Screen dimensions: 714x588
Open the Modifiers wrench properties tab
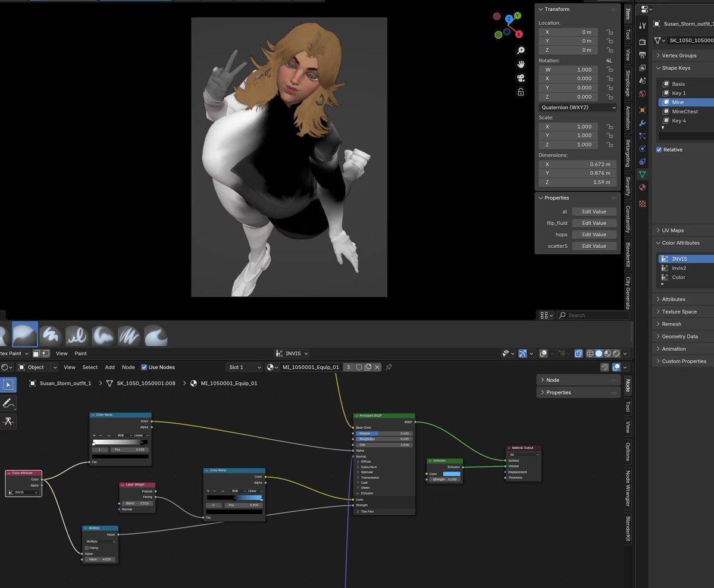(x=642, y=123)
